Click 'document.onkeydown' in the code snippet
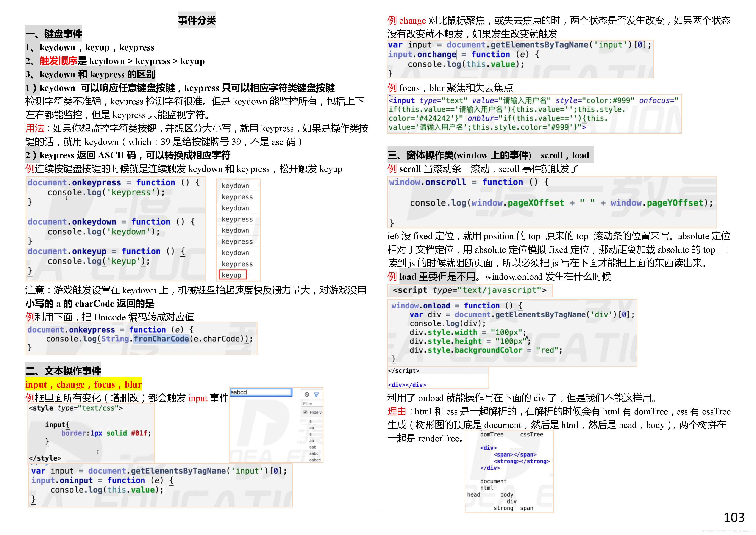This screenshot has width=756, height=535. [72, 222]
